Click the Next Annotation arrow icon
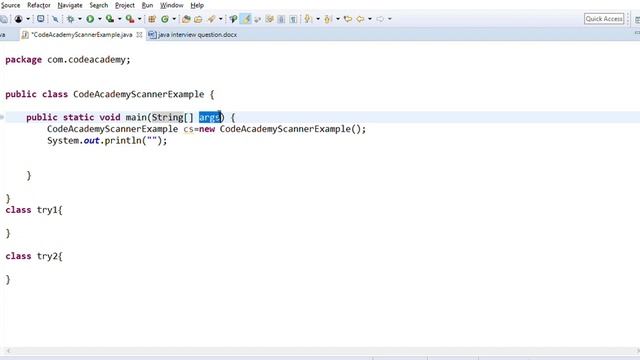This screenshot has width=640, height=360. coord(308,19)
